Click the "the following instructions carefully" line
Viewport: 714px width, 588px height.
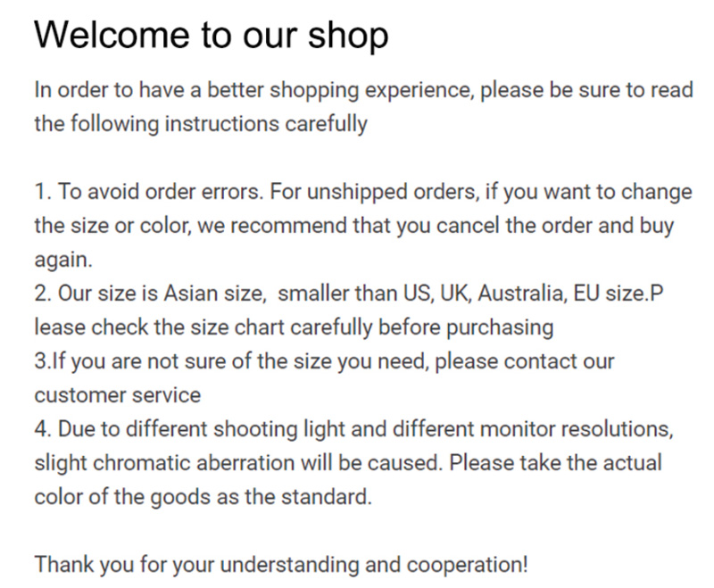(200, 123)
